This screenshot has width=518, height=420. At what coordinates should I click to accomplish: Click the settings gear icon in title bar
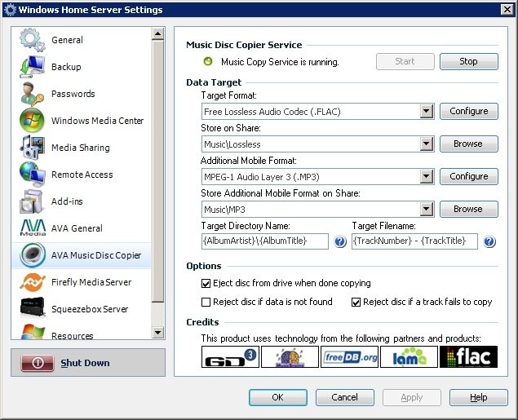click(10, 10)
